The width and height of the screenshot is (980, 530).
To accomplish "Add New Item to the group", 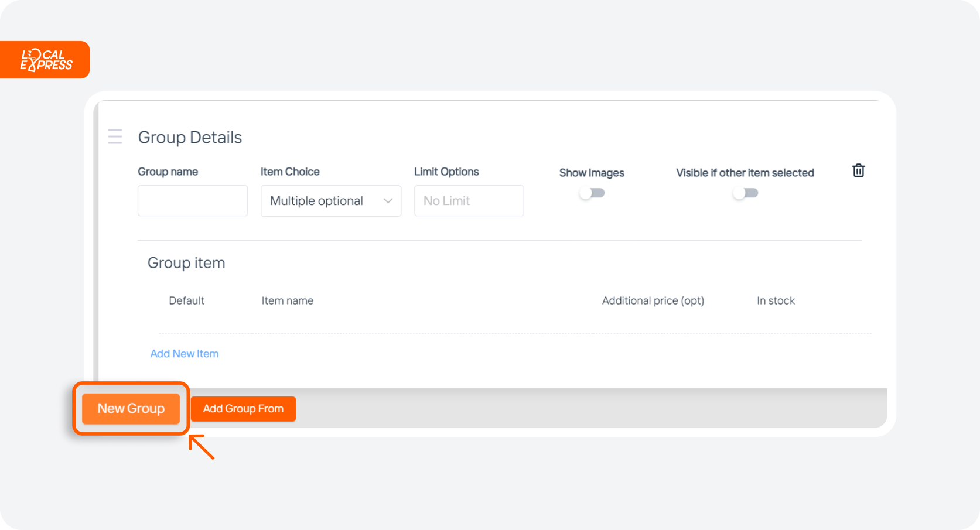I will pyautogui.click(x=184, y=353).
